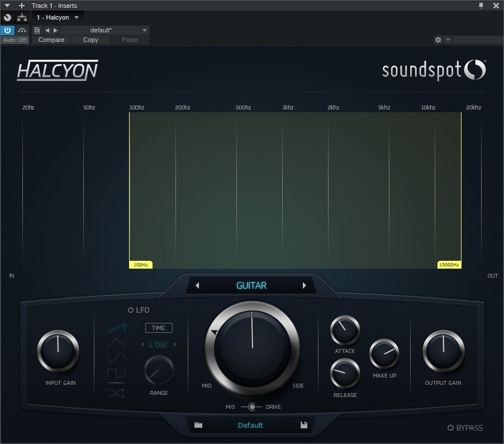Open the preset file page icon
Image resolution: width=504 pixels, height=444 pixels.
point(37,30)
